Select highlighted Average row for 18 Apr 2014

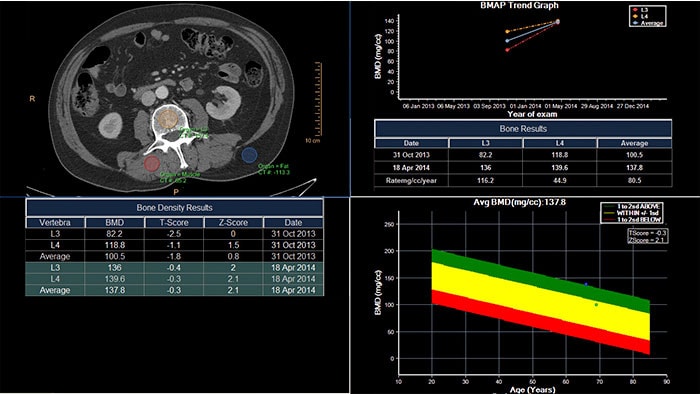point(174,290)
